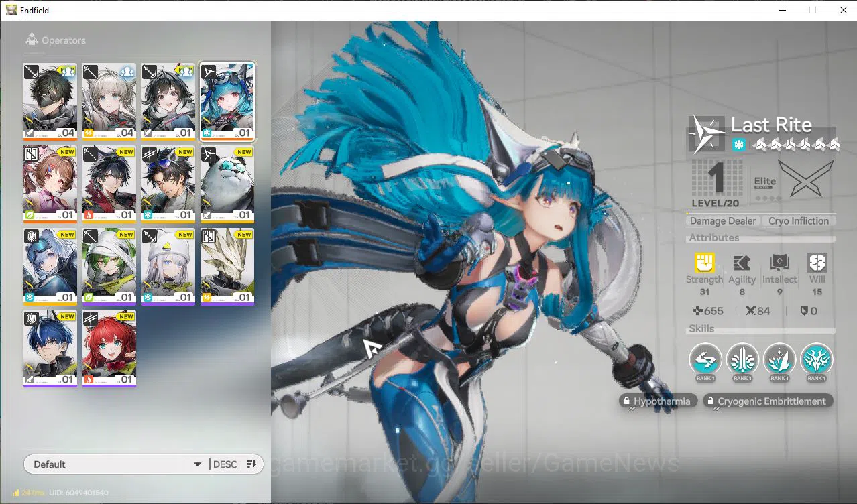
Task: Select the masked dark-haired operator card
Action: coord(50,102)
